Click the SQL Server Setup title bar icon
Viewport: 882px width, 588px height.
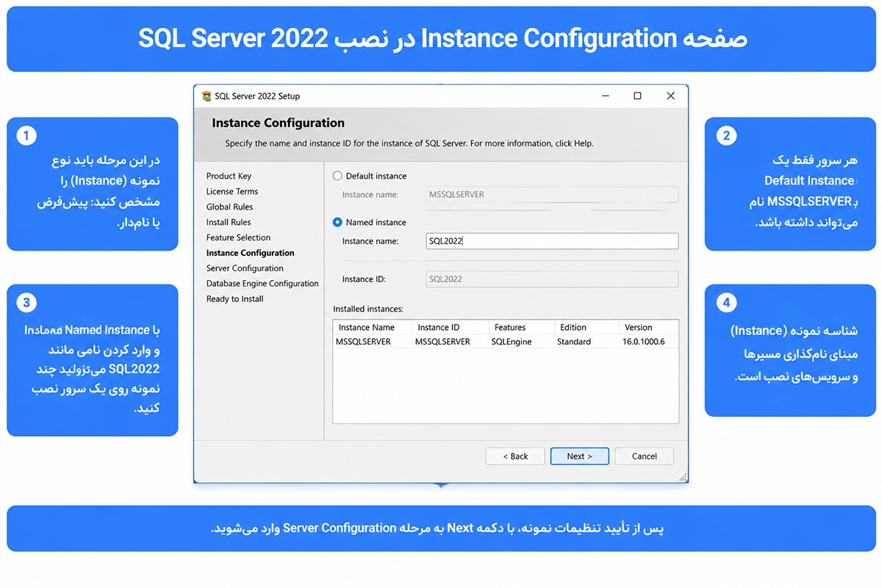207,96
